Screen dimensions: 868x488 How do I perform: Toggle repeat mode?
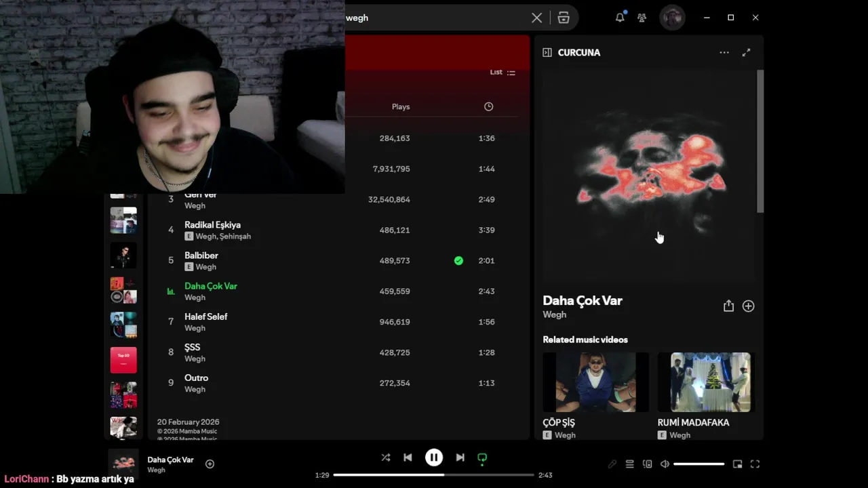482,457
